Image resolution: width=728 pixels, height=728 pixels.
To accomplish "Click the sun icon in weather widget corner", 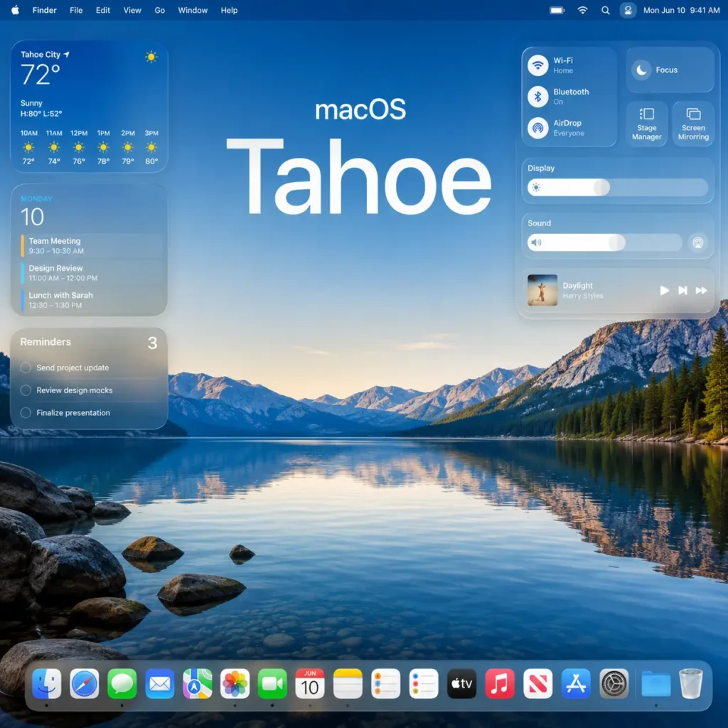I will pyautogui.click(x=151, y=57).
